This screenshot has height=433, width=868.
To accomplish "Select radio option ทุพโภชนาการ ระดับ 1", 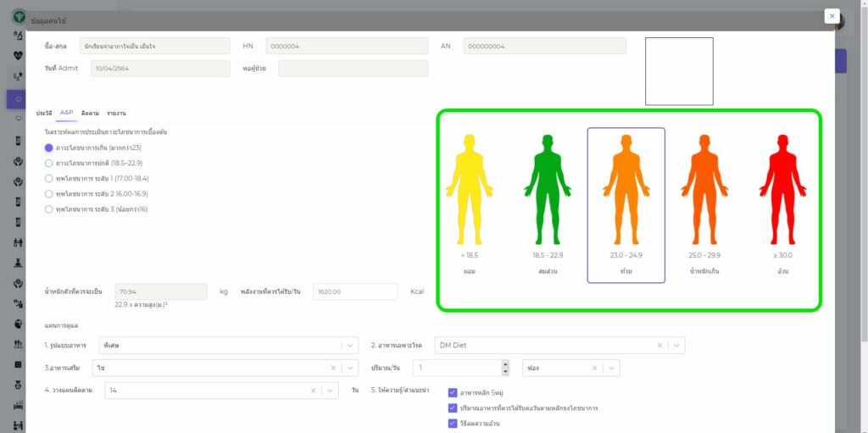I will pyautogui.click(x=49, y=178).
